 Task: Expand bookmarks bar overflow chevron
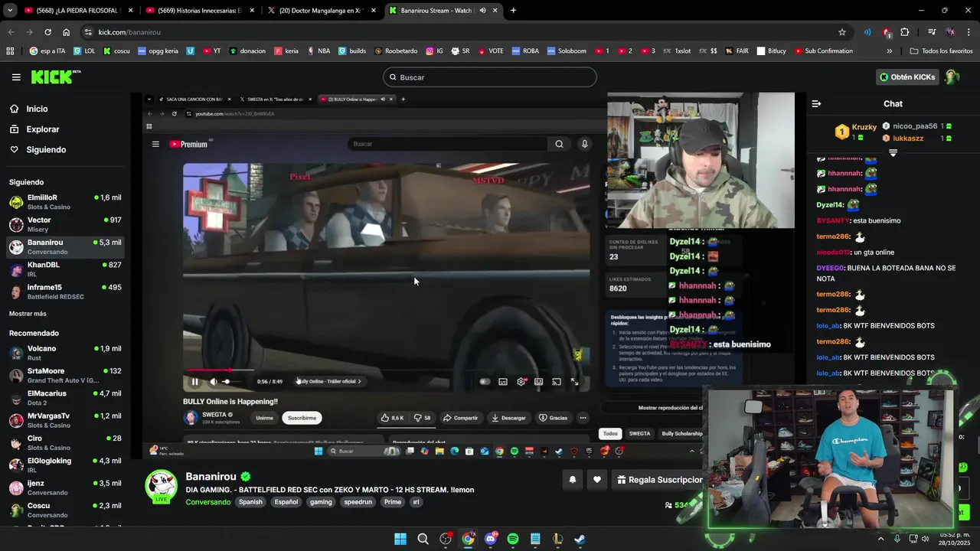[889, 51]
